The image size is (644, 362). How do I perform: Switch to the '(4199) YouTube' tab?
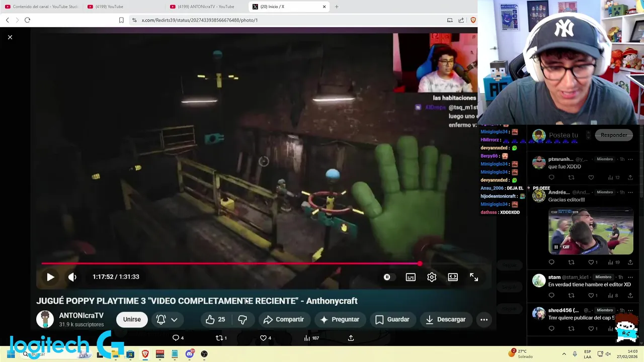(x=123, y=7)
